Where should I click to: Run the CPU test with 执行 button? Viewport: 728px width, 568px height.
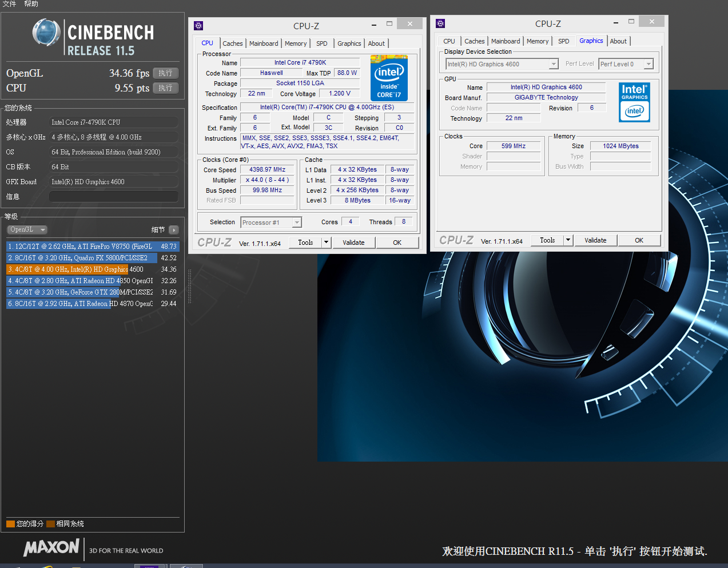pyautogui.click(x=165, y=88)
